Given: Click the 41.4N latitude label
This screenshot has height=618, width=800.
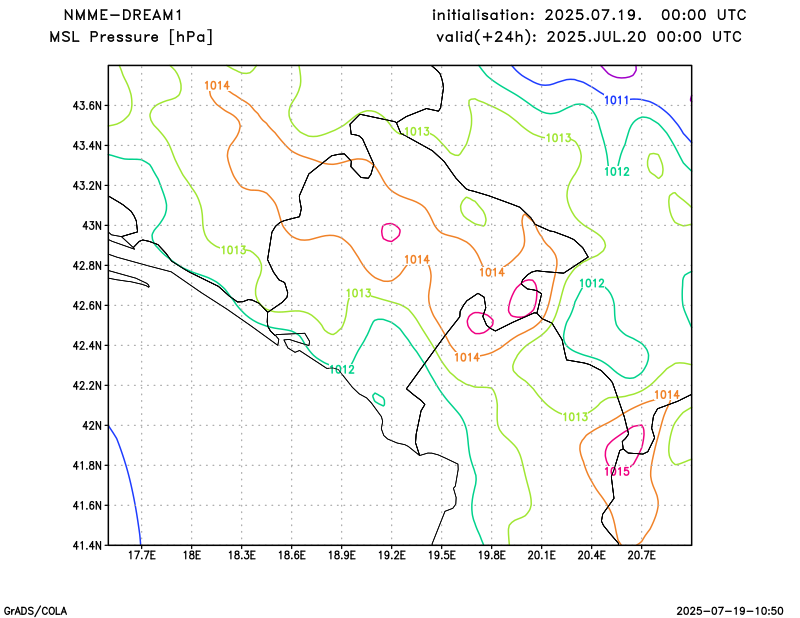Looking at the screenshot, I should tap(88, 545).
